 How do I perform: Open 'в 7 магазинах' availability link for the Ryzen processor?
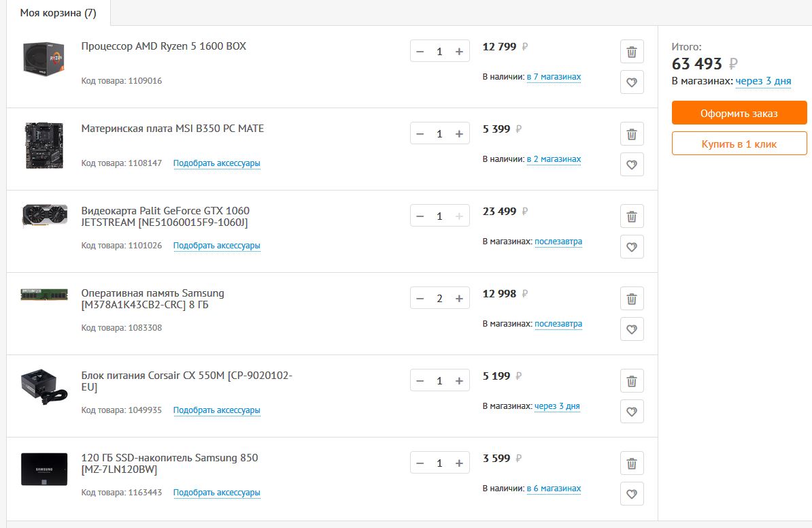tap(554, 77)
